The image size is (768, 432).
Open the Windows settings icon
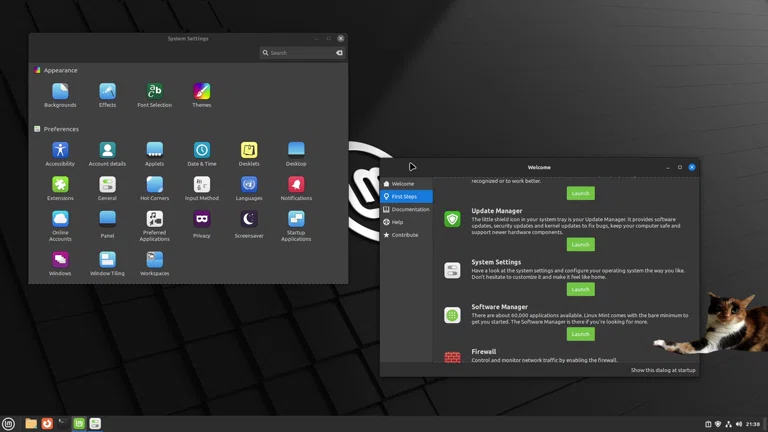pyautogui.click(x=60, y=264)
